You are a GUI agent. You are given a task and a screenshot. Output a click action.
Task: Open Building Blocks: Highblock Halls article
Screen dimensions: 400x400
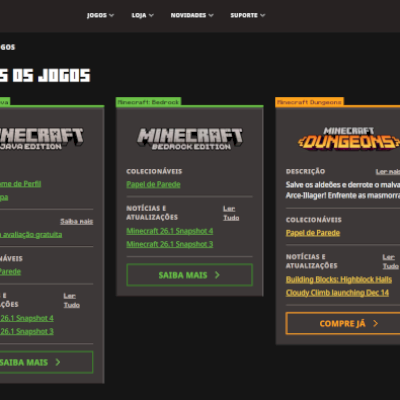[x=339, y=280]
